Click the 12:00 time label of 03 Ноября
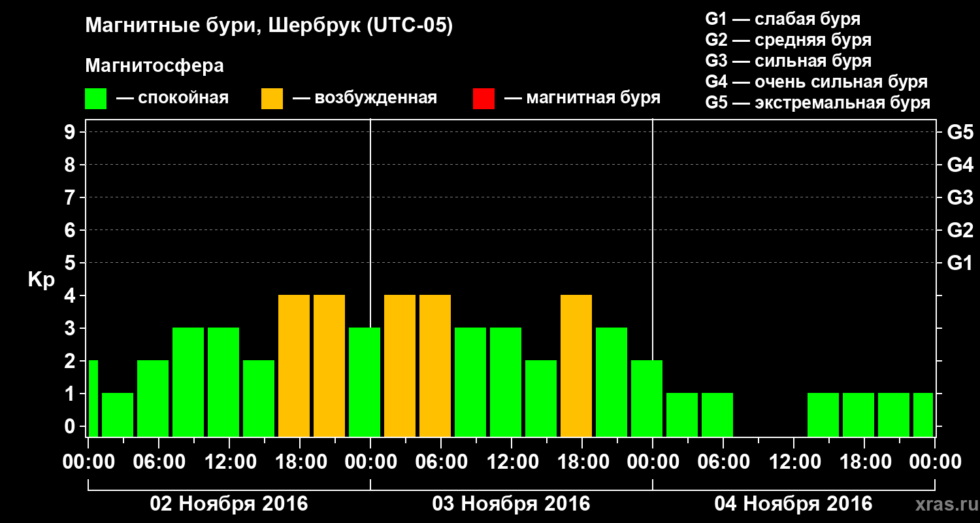Image resolution: width=980 pixels, height=523 pixels. point(512,462)
